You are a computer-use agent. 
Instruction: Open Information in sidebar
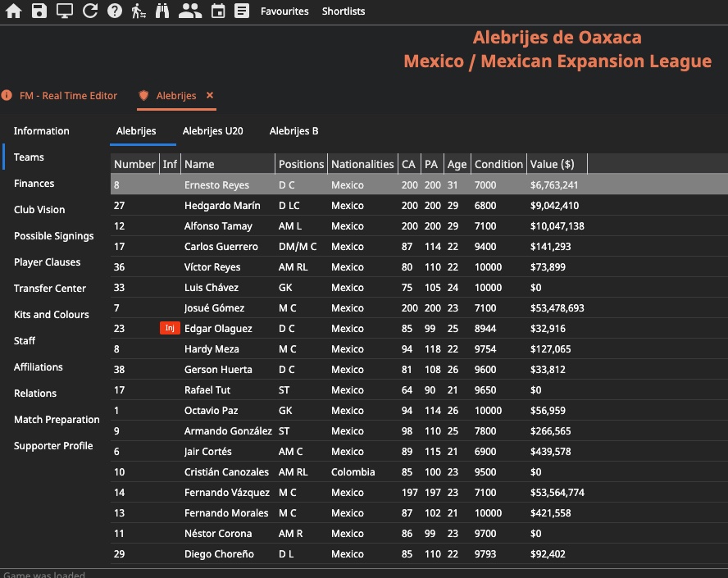point(42,131)
